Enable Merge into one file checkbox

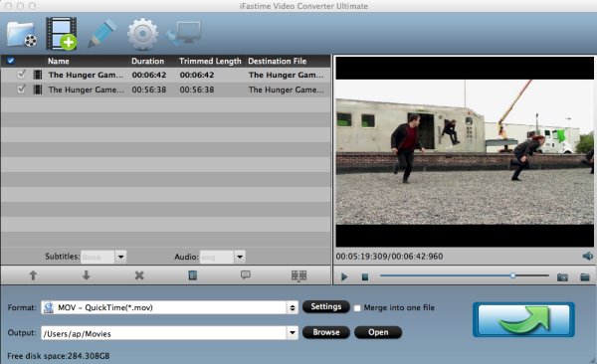coord(357,308)
